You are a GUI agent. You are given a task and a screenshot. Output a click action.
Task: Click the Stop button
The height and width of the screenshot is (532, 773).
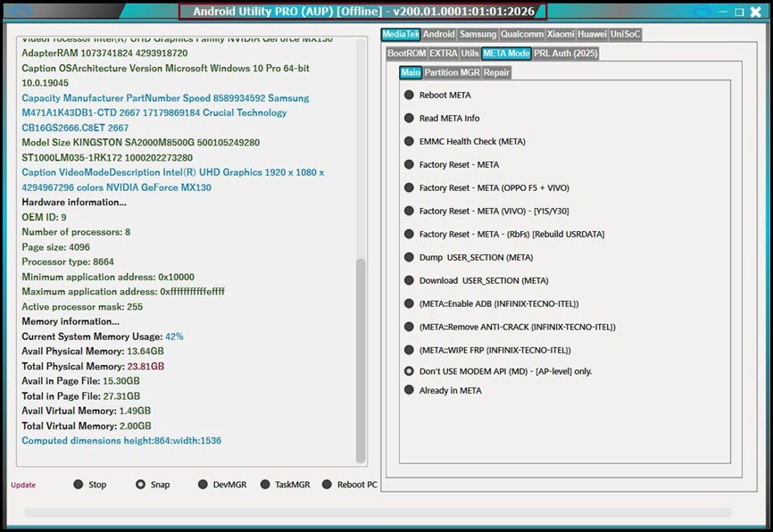(x=90, y=484)
